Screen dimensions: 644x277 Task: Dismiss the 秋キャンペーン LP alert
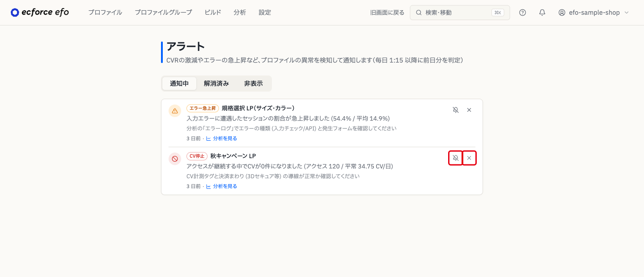[x=469, y=158]
